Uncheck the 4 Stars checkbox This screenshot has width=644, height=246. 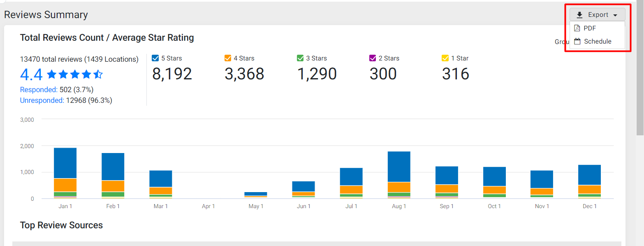coord(228,58)
